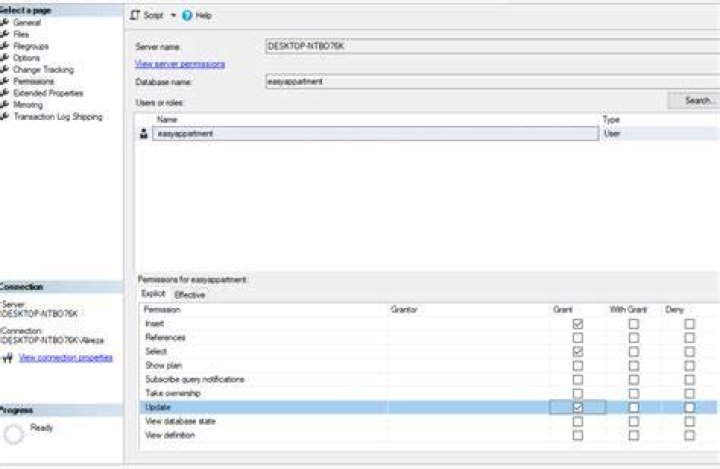Select the easyappartment user row

(x=376, y=134)
